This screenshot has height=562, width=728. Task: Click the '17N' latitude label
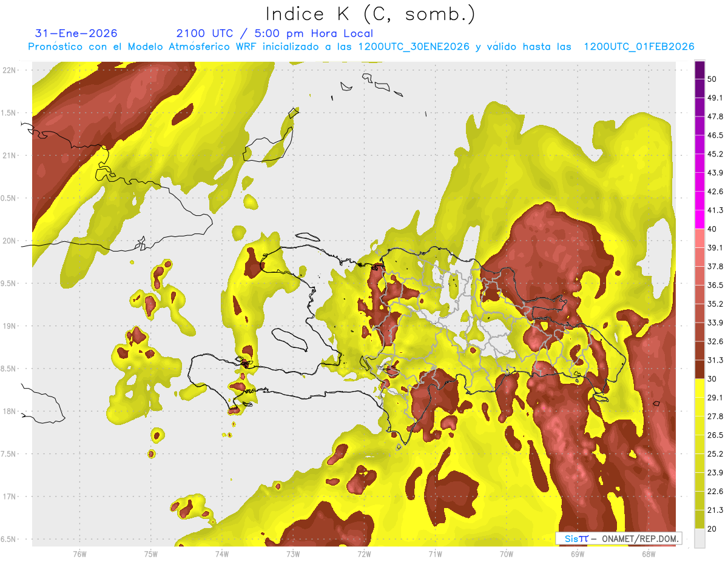(x=9, y=497)
